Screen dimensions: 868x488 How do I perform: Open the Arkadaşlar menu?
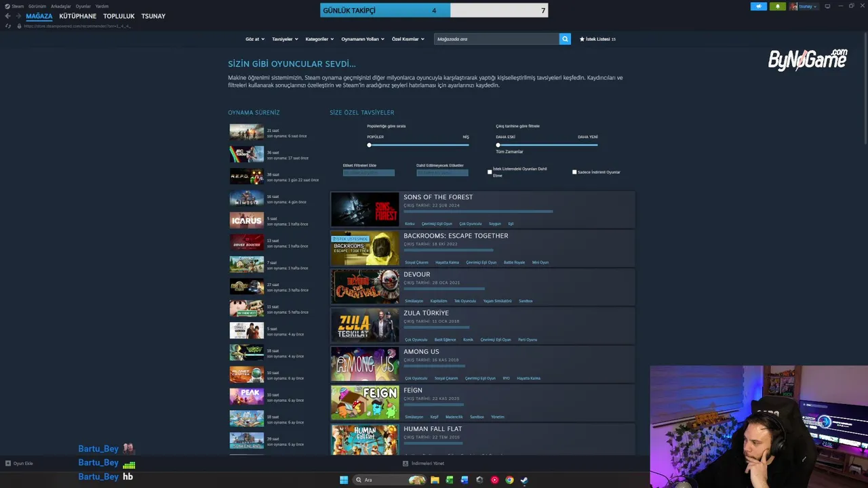pos(61,6)
